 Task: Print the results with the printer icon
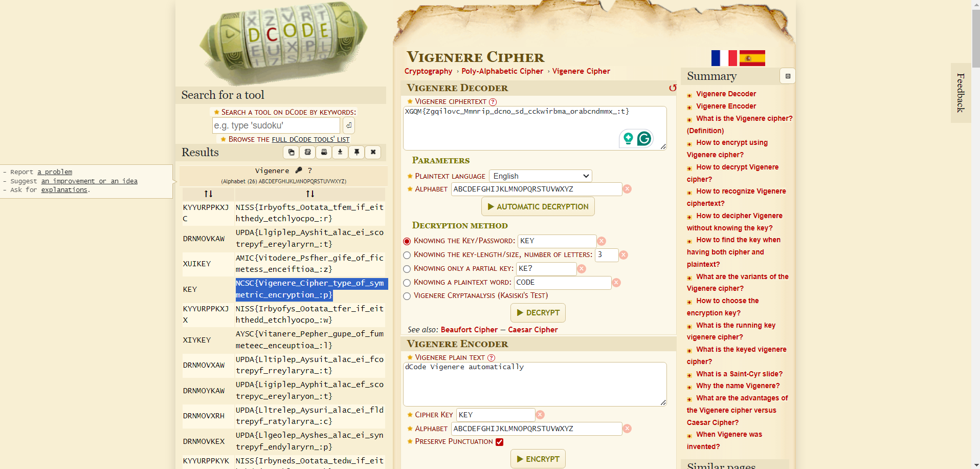tap(324, 152)
